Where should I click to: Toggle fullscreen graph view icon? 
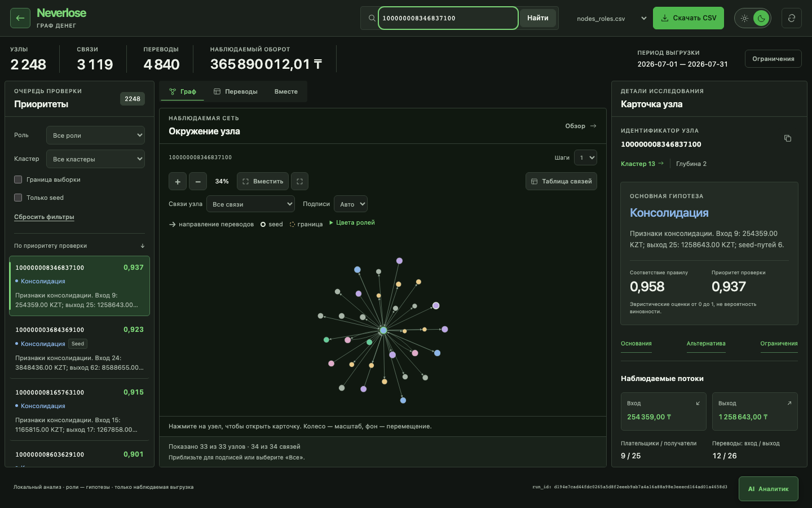[299, 181]
